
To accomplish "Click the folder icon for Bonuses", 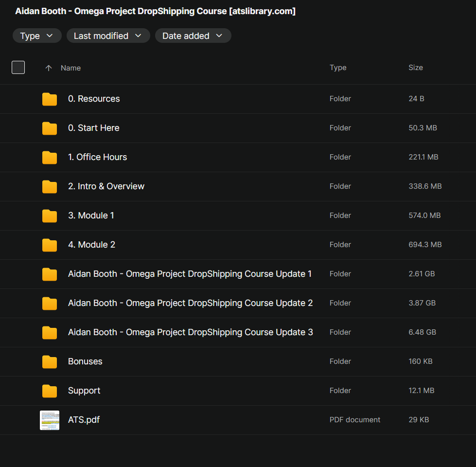I will (x=50, y=361).
